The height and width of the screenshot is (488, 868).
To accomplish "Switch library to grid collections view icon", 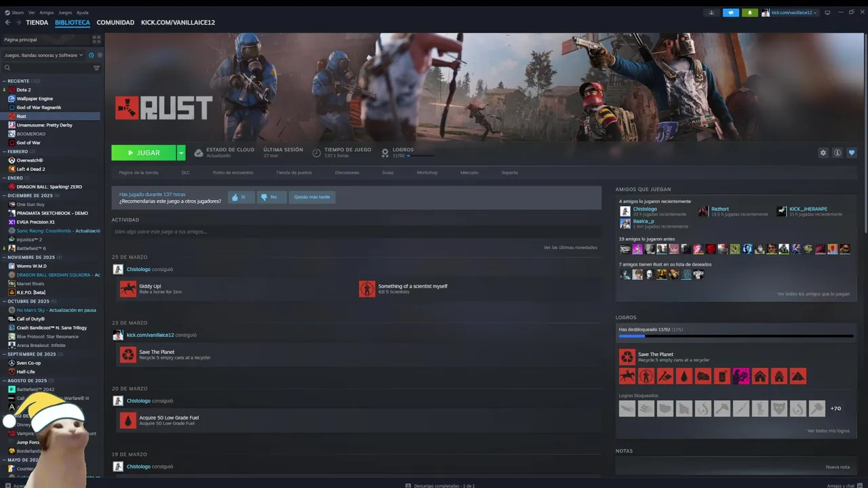I will 96,39.
